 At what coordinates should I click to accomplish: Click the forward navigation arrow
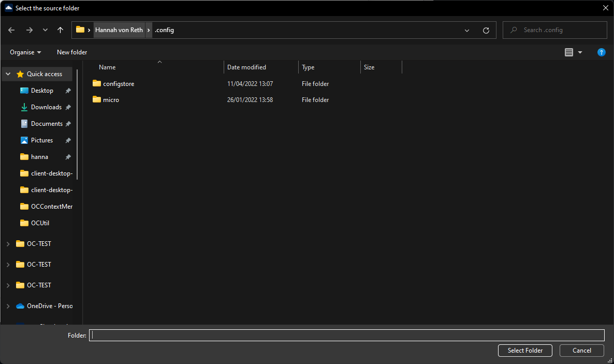pos(30,30)
